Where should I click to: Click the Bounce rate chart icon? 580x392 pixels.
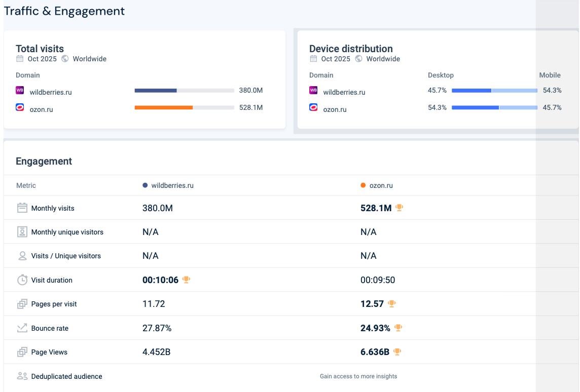(x=22, y=328)
